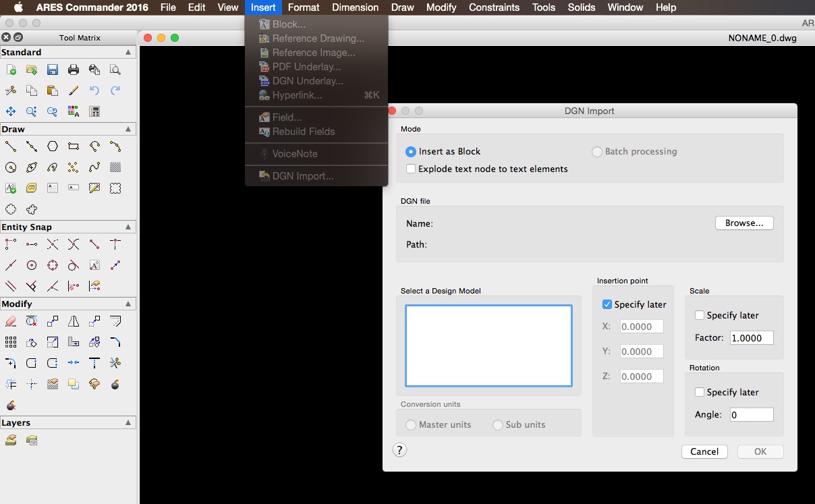Click the Print icon in Standard toolbar
The height and width of the screenshot is (504, 815).
pyautogui.click(x=74, y=69)
